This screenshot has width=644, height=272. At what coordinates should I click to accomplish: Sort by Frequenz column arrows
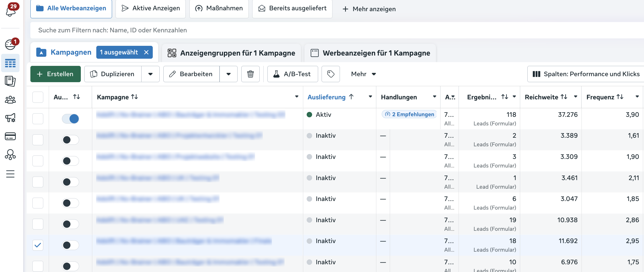click(620, 97)
